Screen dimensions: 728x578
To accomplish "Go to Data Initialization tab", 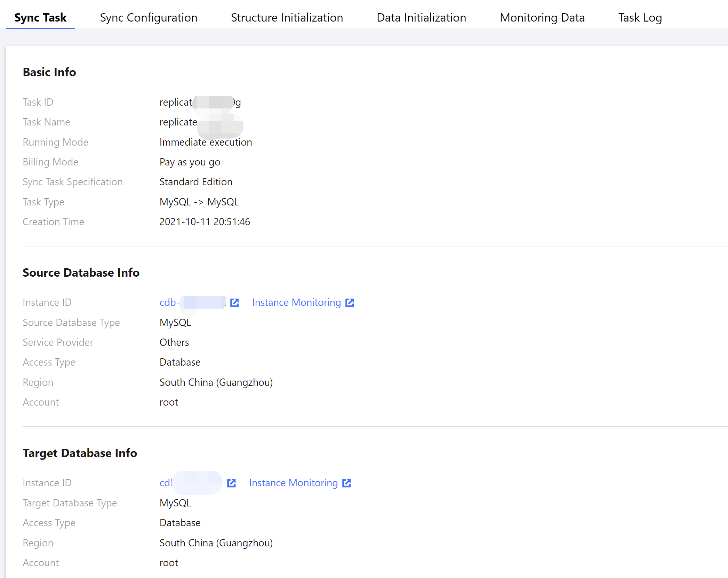I will tap(421, 17).
